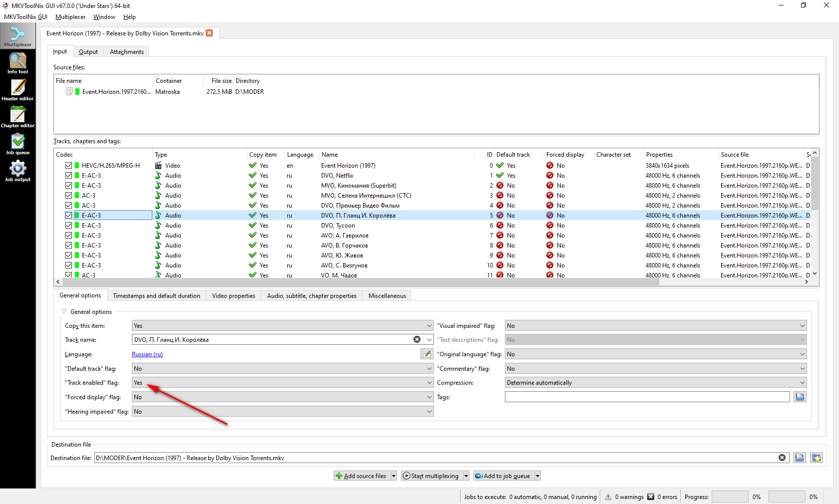Uncheck the DVO, Netflix E-AC-3 track
The image size is (839, 504).
[x=68, y=175]
